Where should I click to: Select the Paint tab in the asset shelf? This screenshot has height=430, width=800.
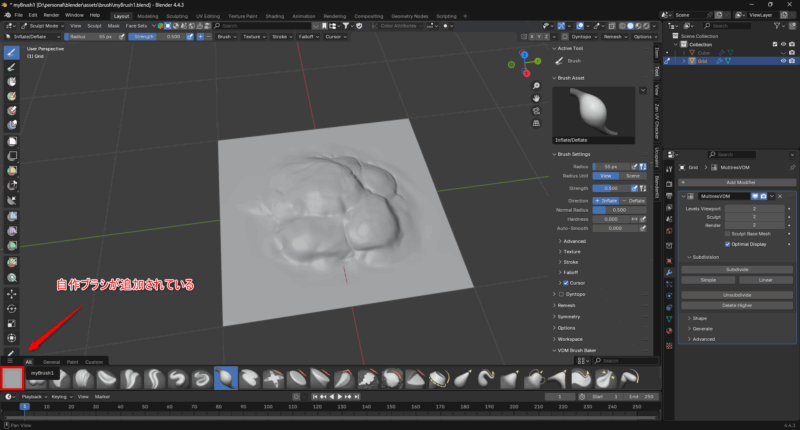click(72, 362)
